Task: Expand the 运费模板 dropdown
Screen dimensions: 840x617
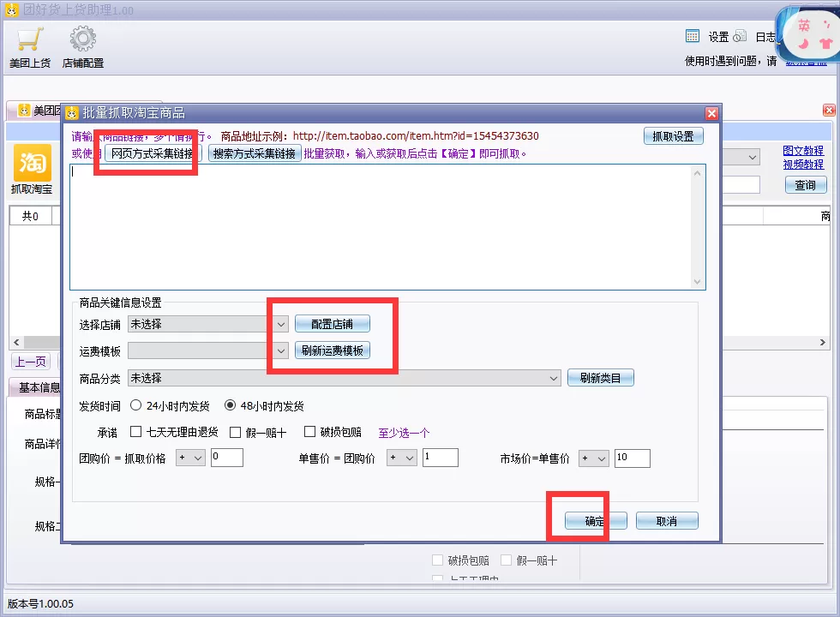Action: (281, 351)
